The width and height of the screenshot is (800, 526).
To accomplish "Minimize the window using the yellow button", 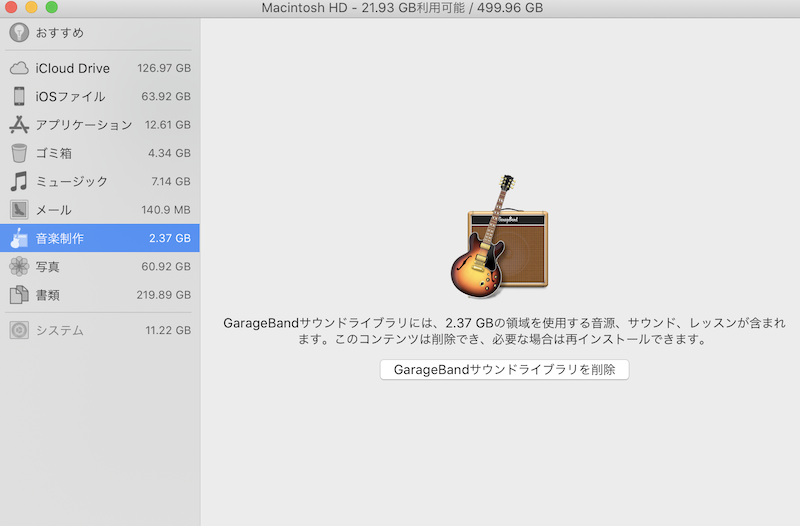I will point(32,8).
